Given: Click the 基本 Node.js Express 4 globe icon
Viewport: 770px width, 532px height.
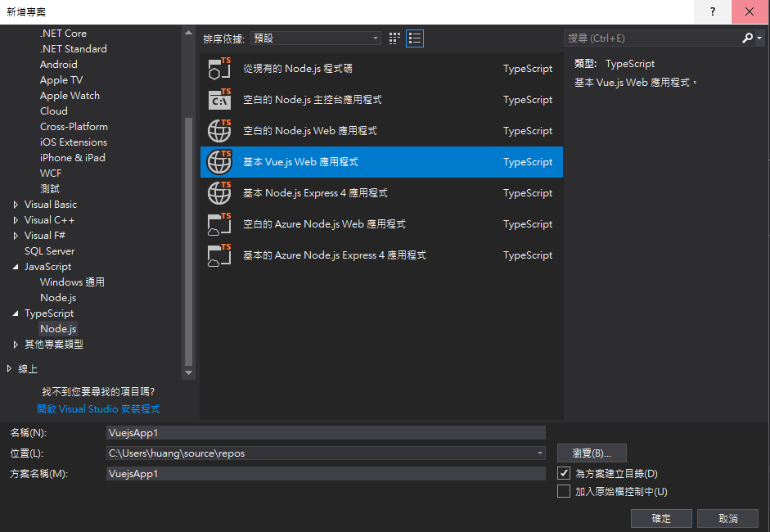Looking at the screenshot, I should (x=219, y=192).
